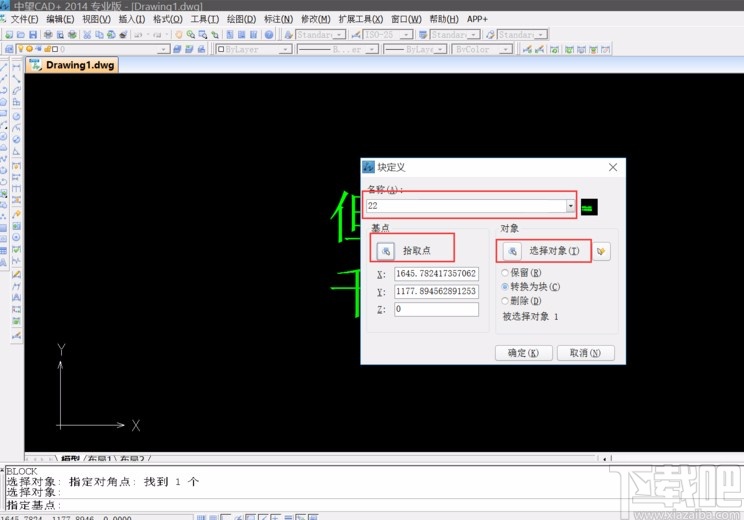This screenshot has width=744, height=520.
Task: Click the Match Properties brush icon
Action: [x=123, y=35]
